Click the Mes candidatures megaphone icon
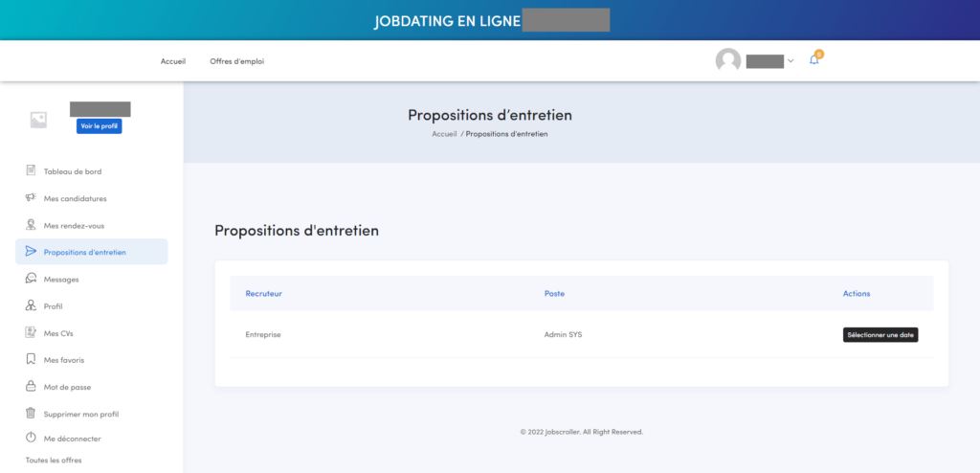Screen dimensions: 980x473 pyautogui.click(x=32, y=198)
